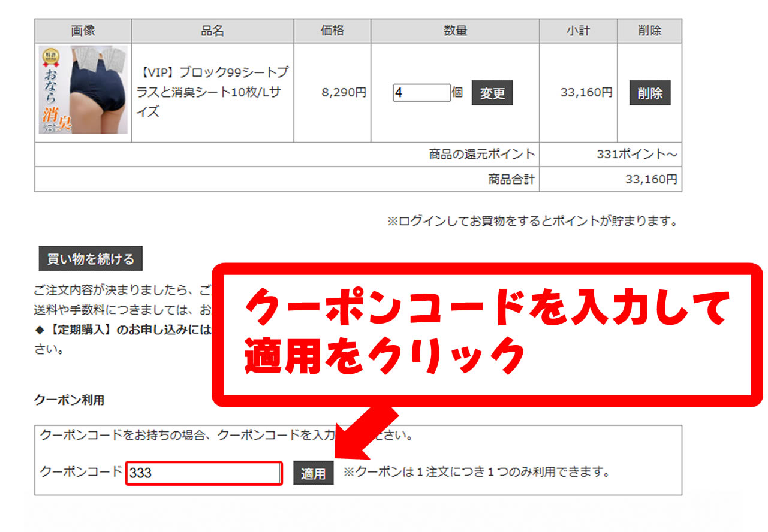The image size is (768, 532).
Task: Click the 画像 column header
Action: point(83,31)
